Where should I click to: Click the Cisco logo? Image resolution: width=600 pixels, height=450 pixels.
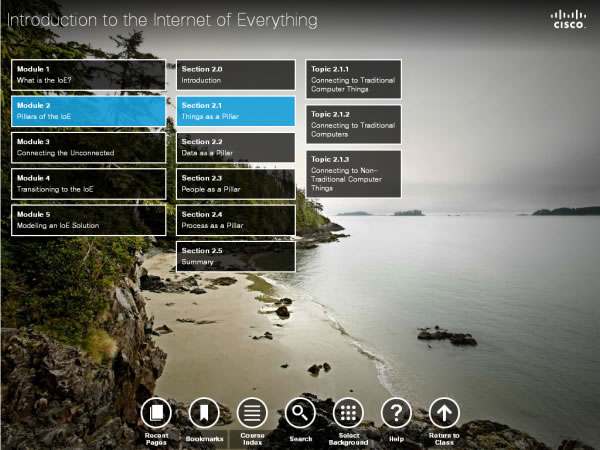point(568,18)
